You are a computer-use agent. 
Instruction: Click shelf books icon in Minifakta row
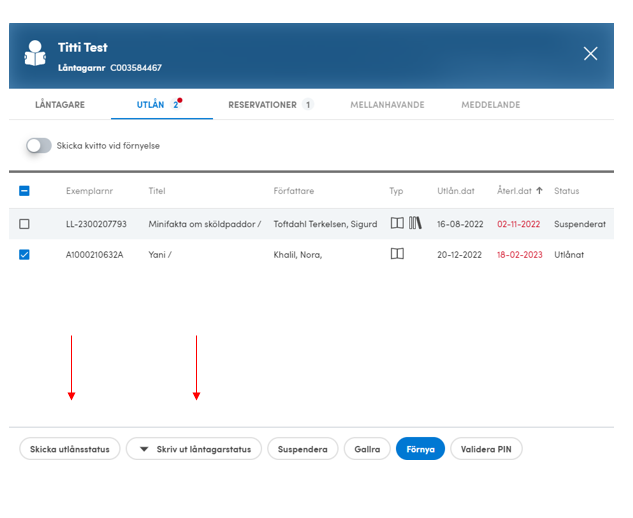click(415, 223)
